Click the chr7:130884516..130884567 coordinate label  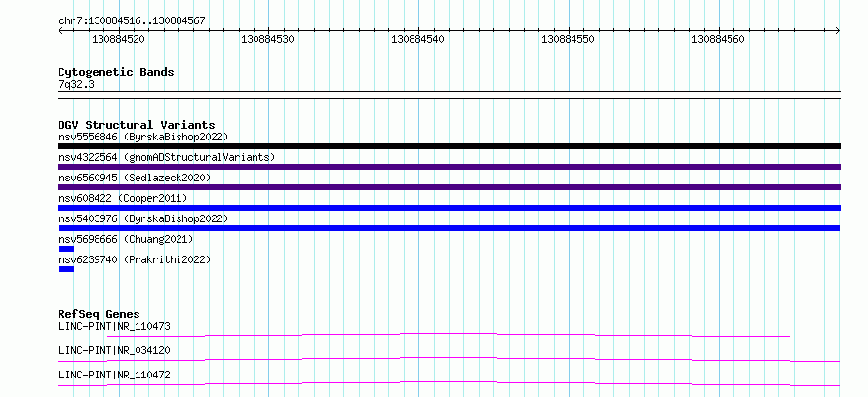(x=132, y=21)
